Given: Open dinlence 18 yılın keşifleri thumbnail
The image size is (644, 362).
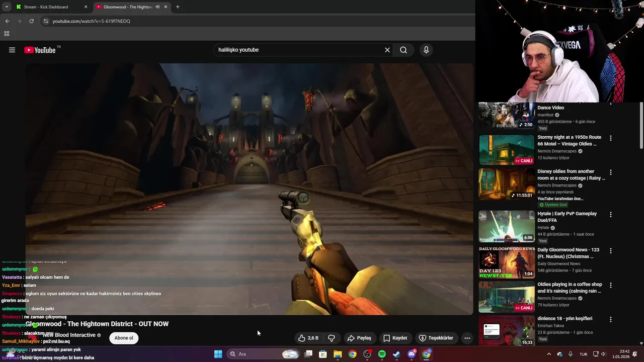Looking at the screenshot, I should pyautogui.click(x=507, y=331).
